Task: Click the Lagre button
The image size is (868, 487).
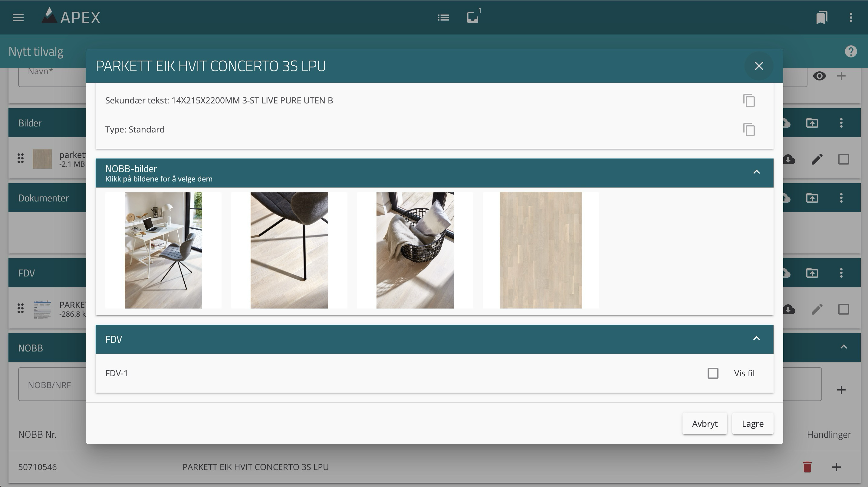Action: tap(752, 424)
